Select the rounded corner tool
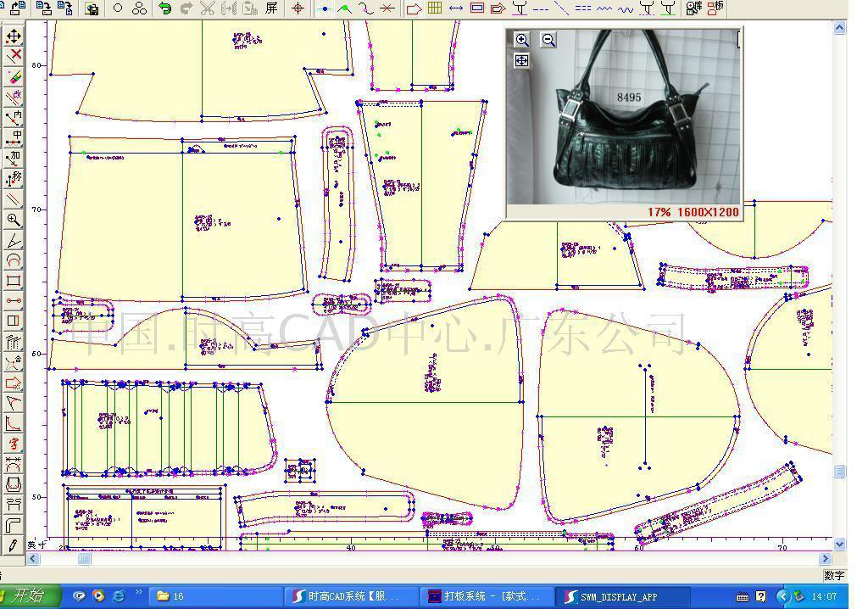Viewport: 868px width, 609px height. click(x=14, y=525)
